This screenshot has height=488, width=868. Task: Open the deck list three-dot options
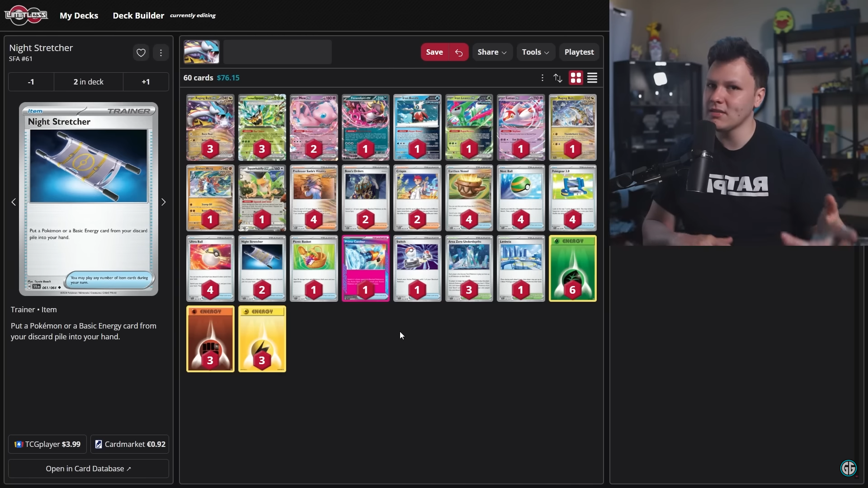coord(542,78)
